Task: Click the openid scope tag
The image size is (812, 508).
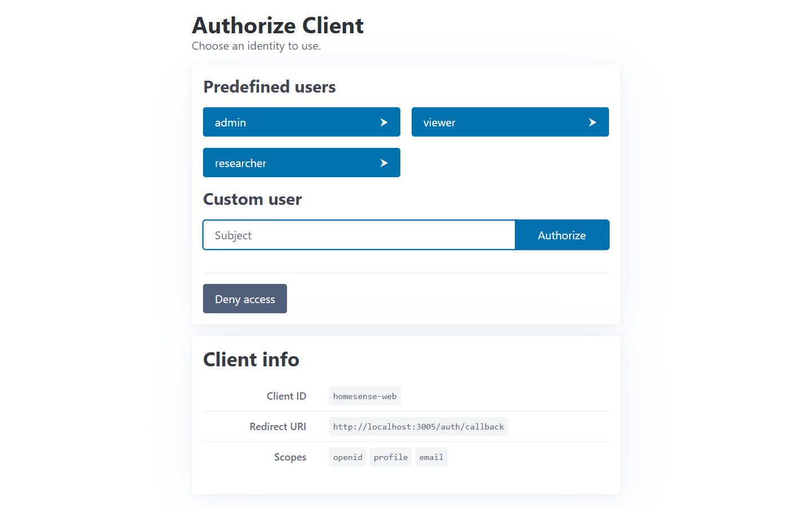Action: (348, 457)
